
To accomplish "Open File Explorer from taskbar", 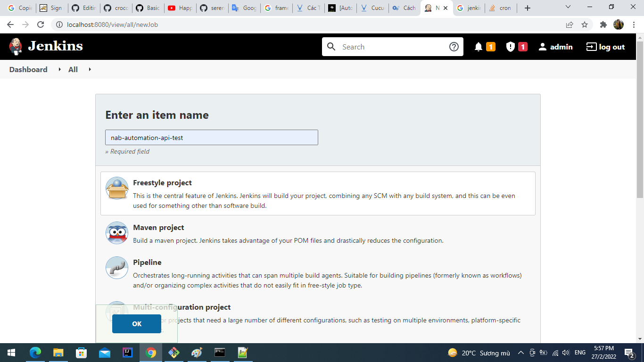I will [x=58, y=353].
